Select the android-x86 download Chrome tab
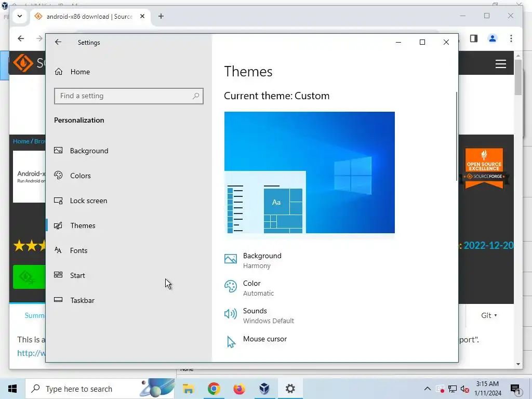 (89, 16)
